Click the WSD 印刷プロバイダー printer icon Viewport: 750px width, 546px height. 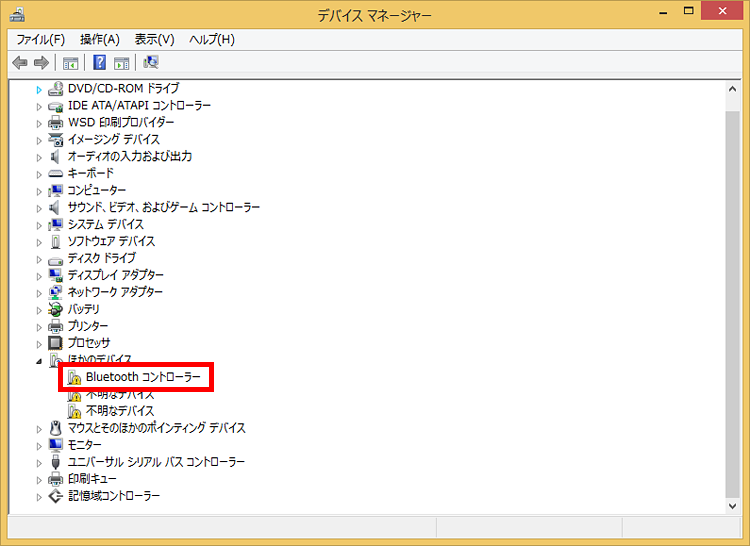[x=55, y=122]
